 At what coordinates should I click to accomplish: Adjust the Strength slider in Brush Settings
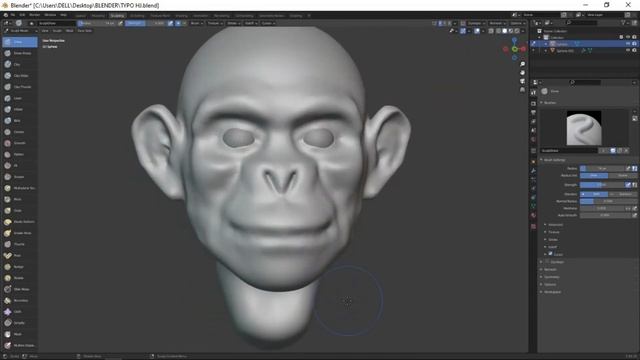point(602,185)
